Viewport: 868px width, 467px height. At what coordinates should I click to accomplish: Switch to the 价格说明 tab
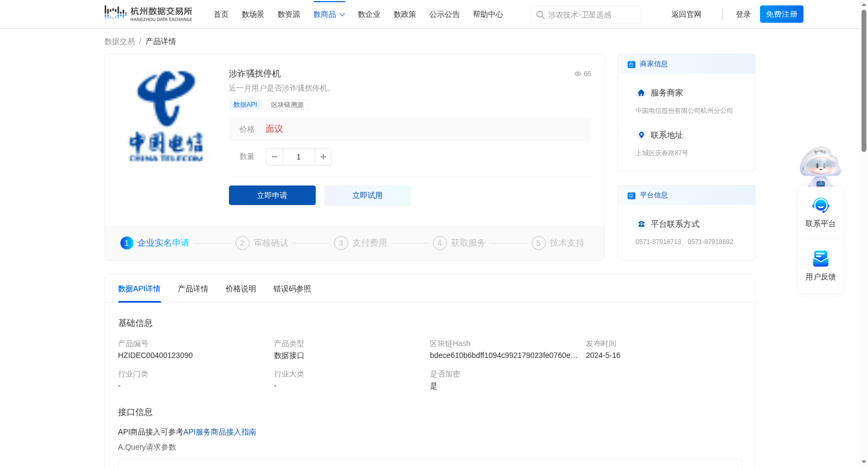coord(241,289)
